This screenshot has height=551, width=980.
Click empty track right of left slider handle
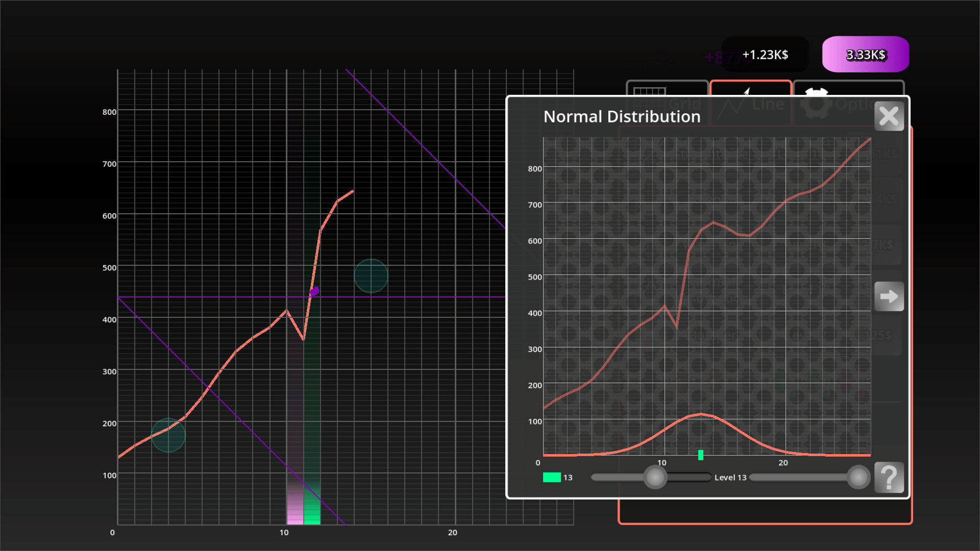click(x=689, y=478)
